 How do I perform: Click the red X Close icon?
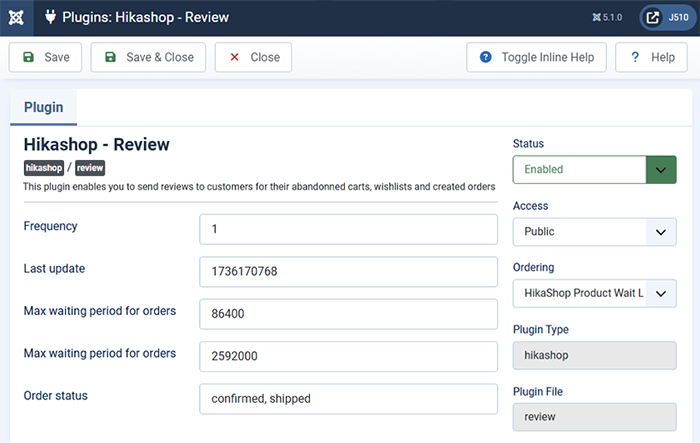[x=234, y=57]
